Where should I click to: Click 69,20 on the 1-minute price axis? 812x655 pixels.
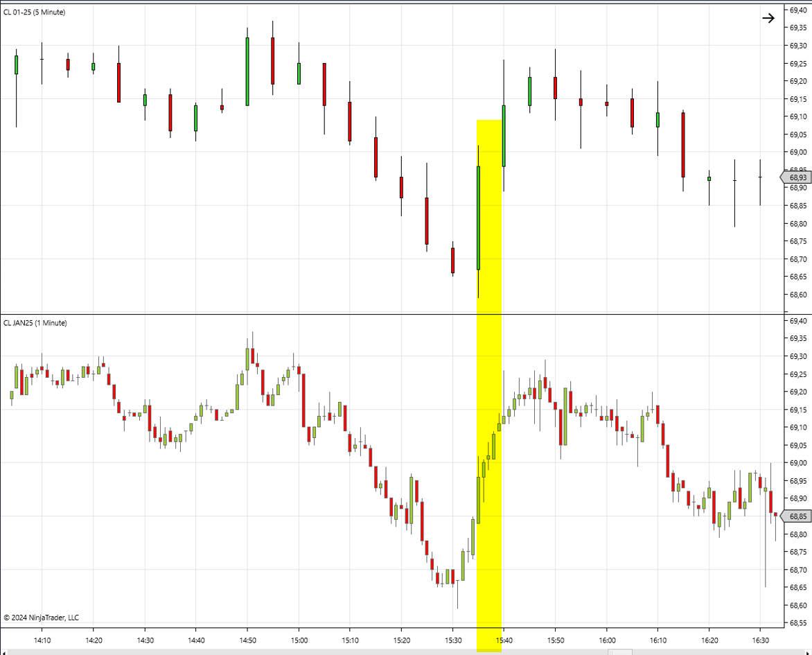coord(798,392)
